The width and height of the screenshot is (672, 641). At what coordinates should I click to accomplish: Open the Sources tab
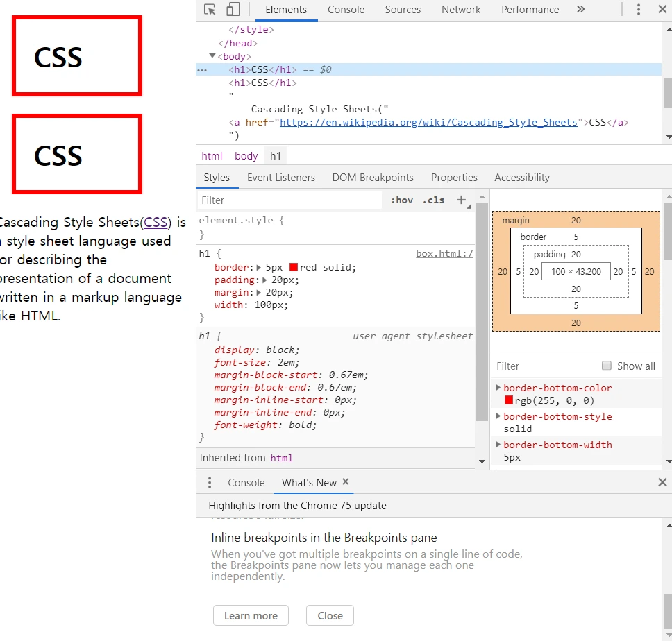point(403,10)
